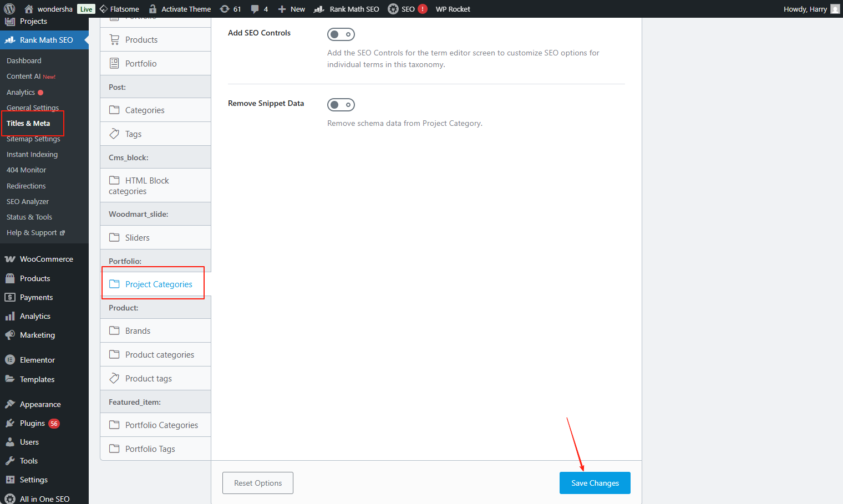The height and width of the screenshot is (504, 843).
Task: Open the user avatar icon
Action: (x=835, y=9)
